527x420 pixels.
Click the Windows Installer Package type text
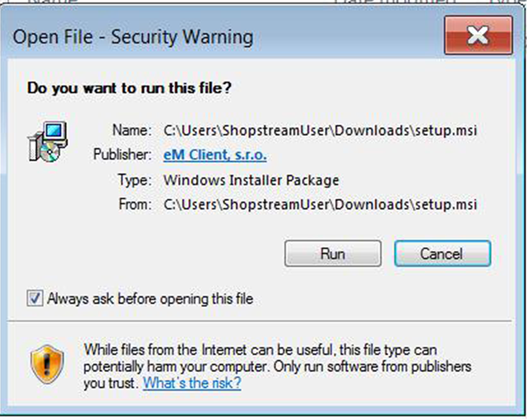tap(251, 180)
